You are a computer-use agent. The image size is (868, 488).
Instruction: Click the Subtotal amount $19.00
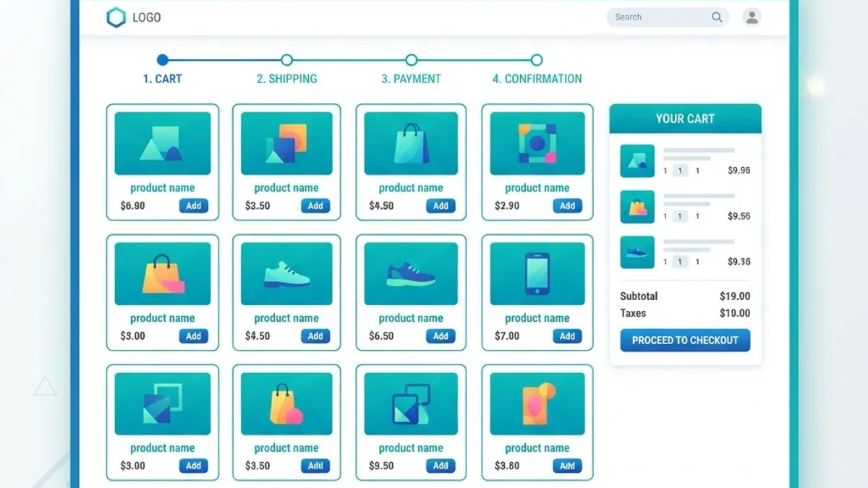click(x=735, y=296)
